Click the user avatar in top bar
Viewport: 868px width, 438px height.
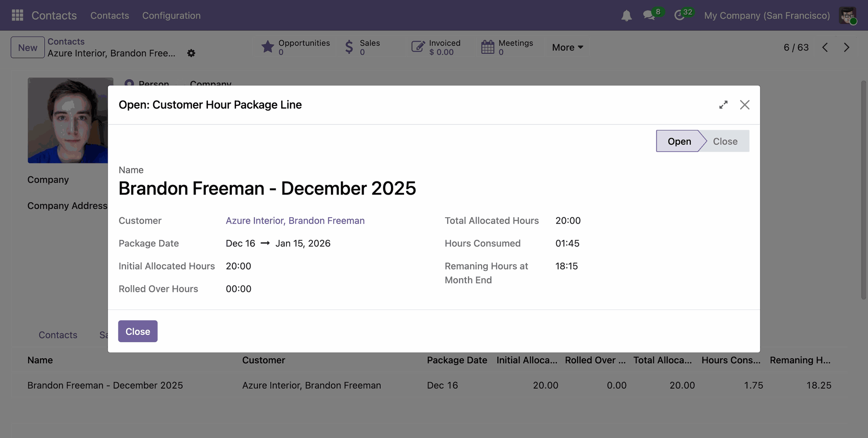[847, 15]
